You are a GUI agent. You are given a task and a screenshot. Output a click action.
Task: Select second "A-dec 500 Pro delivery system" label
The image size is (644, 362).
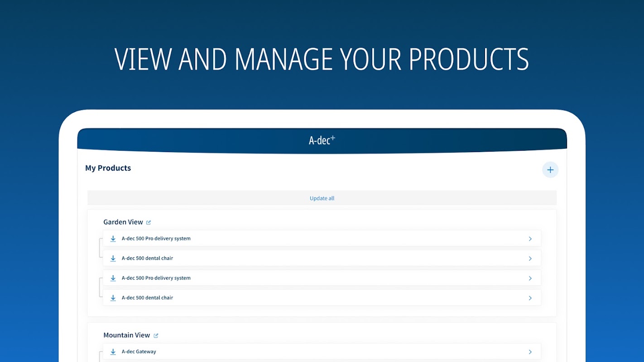(x=156, y=278)
